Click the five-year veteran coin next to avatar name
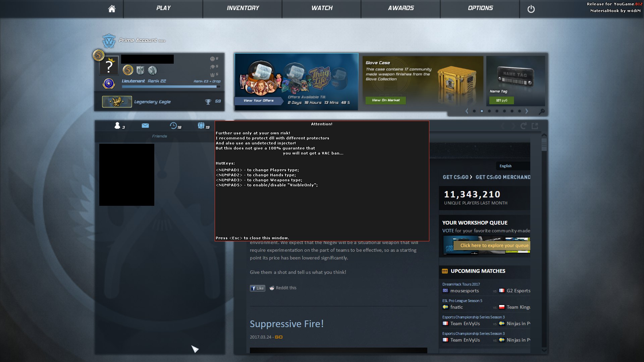This screenshot has height=362, width=644. coord(128,70)
